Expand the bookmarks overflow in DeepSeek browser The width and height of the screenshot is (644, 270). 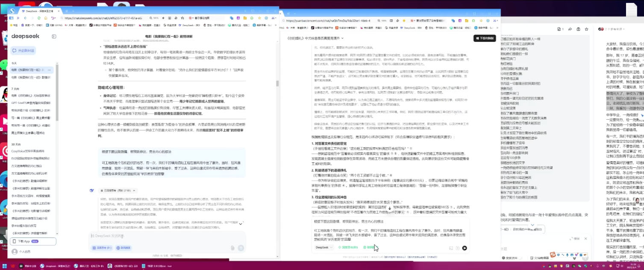click(275, 25)
